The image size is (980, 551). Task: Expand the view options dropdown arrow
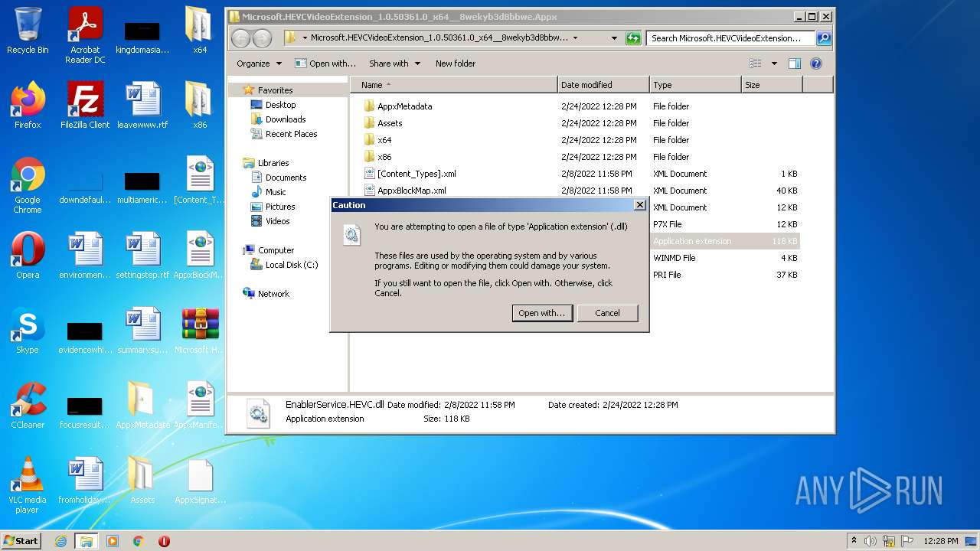click(774, 64)
